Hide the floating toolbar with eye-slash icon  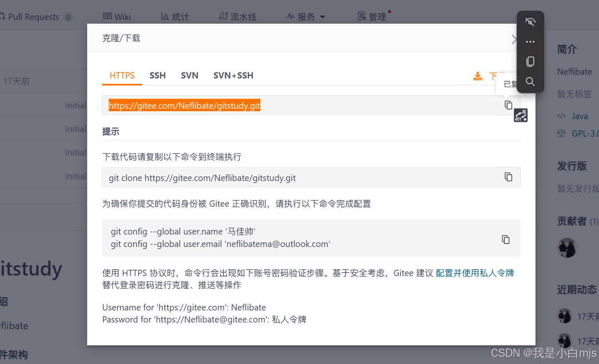(530, 22)
